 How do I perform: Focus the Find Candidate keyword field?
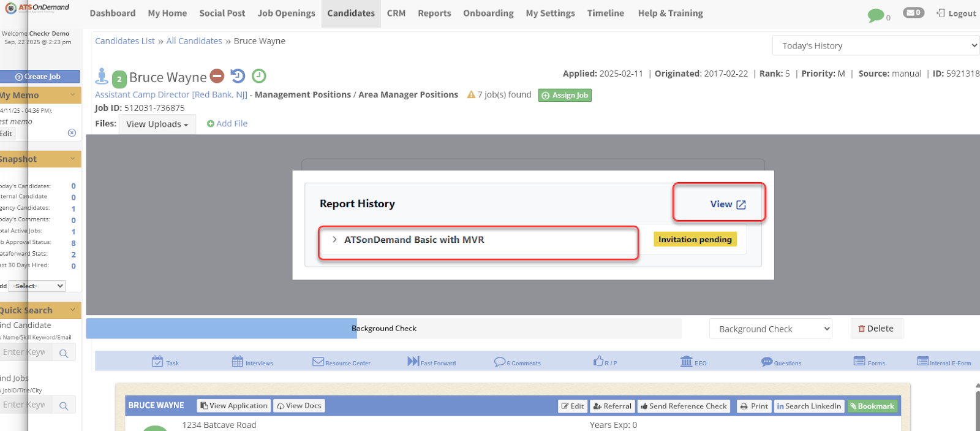(x=26, y=353)
